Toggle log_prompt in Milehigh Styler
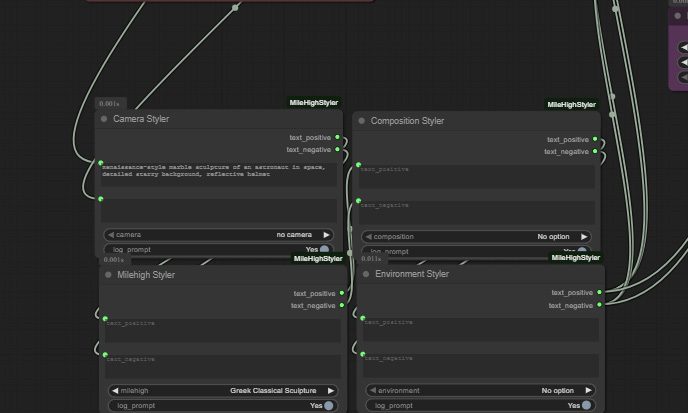The width and height of the screenshot is (688, 413). pos(223,406)
